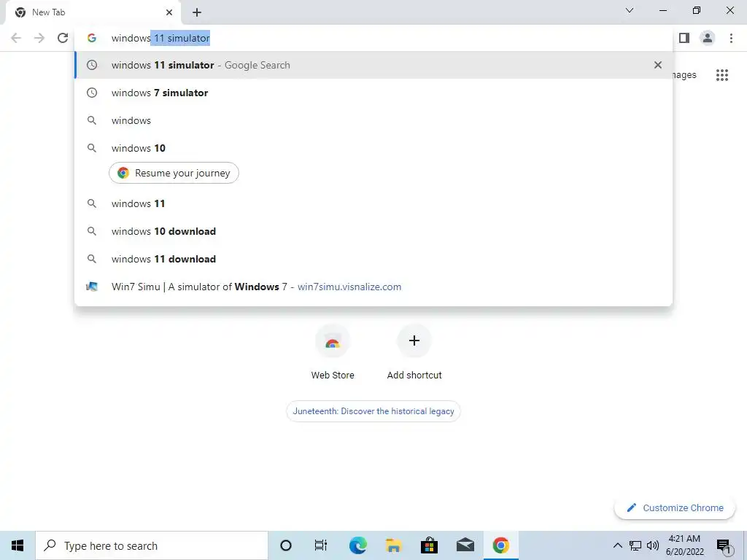Open a new tab with plus button

(x=197, y=12)
